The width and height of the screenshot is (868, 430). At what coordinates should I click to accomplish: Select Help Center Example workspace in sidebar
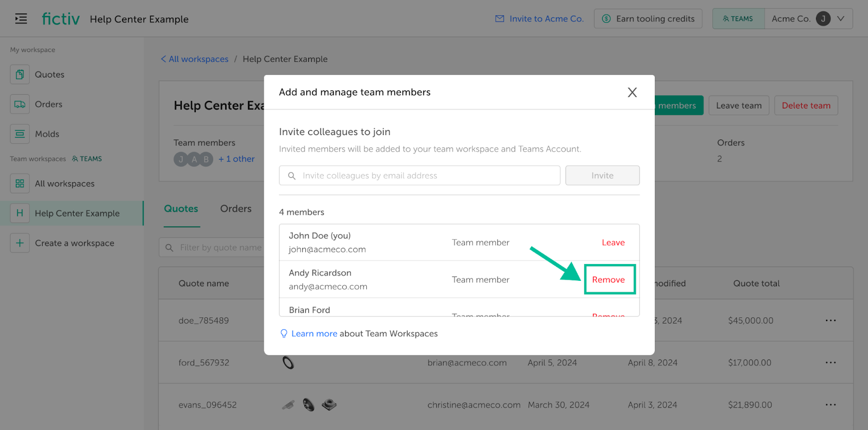(72, 213)
